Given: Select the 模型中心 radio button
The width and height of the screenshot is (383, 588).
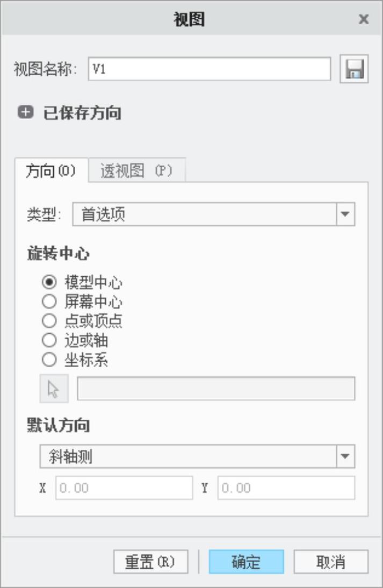Looking at the screenshot, I should pos(49,282).
